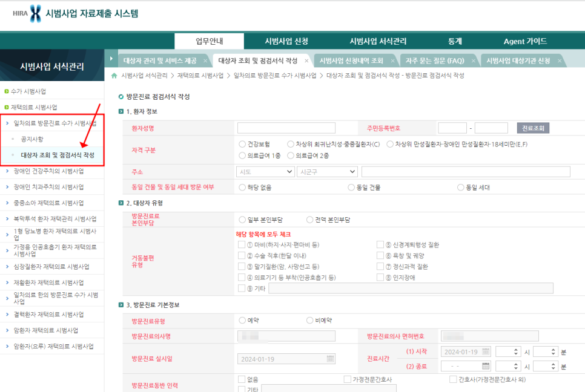The image size is (585, 392).
Task: Select 비예약 방문진료유형 radio
Action: (x=309, y=321)
